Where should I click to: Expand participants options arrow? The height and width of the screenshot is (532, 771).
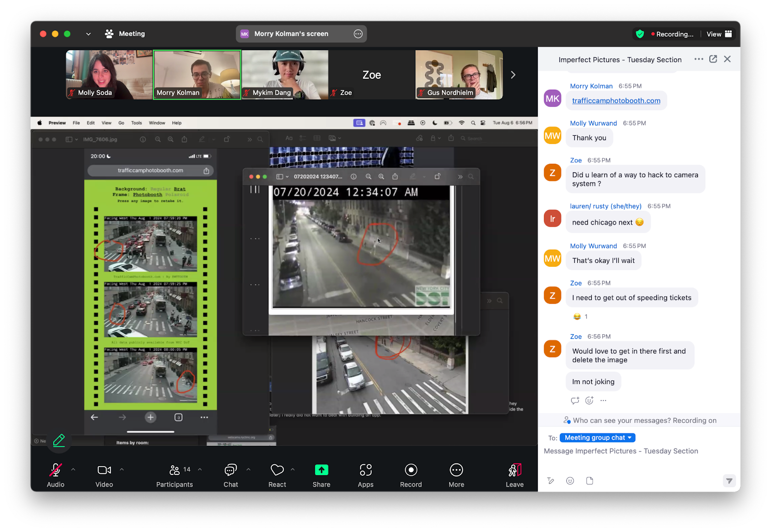click(x=200, y=469)
